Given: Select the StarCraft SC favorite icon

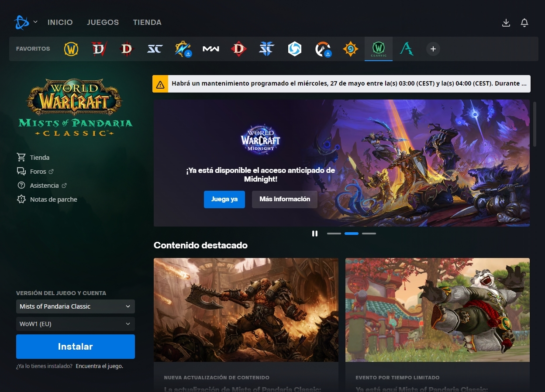Looking at the screenshot, I should click(155, 49).
